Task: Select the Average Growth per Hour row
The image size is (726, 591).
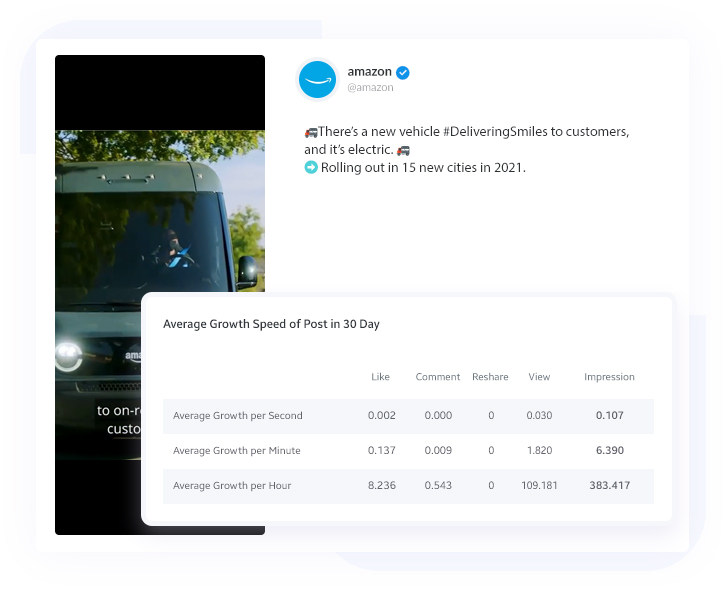Action: [x=408, y=486]
